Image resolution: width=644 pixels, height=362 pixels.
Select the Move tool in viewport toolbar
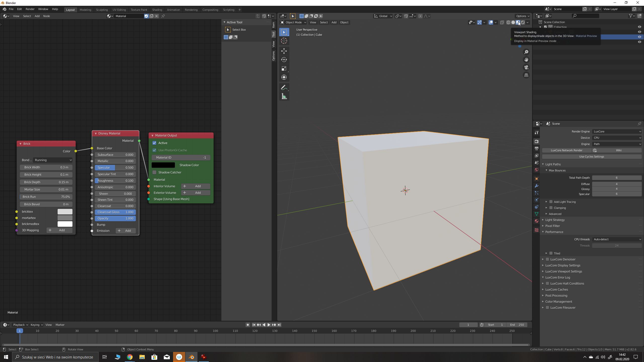click(284, 51)
